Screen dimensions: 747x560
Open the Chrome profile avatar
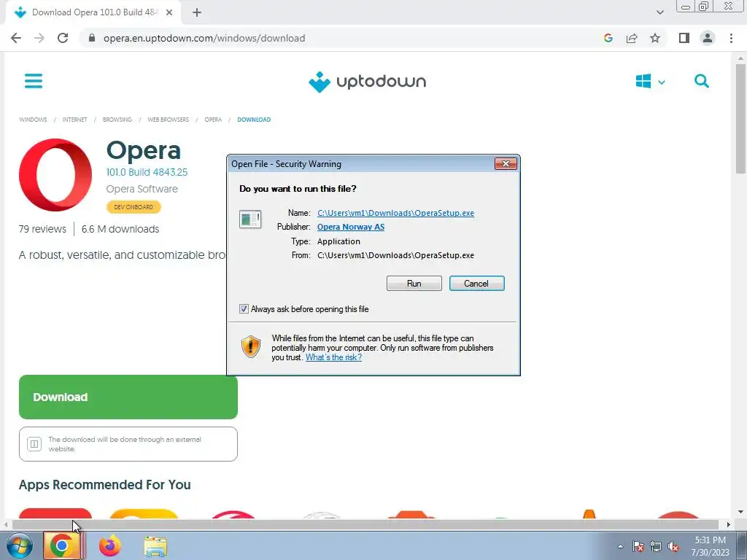tap(708, 38)
